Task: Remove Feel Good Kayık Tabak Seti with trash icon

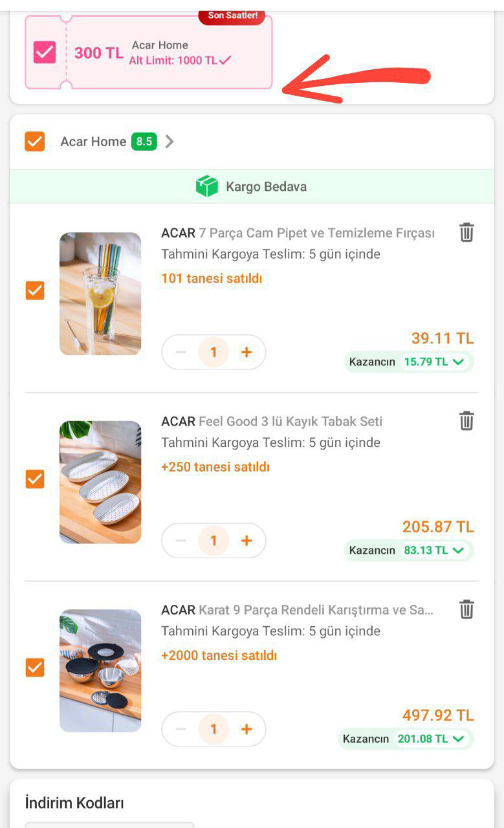Action: click(x=466, y=421)
